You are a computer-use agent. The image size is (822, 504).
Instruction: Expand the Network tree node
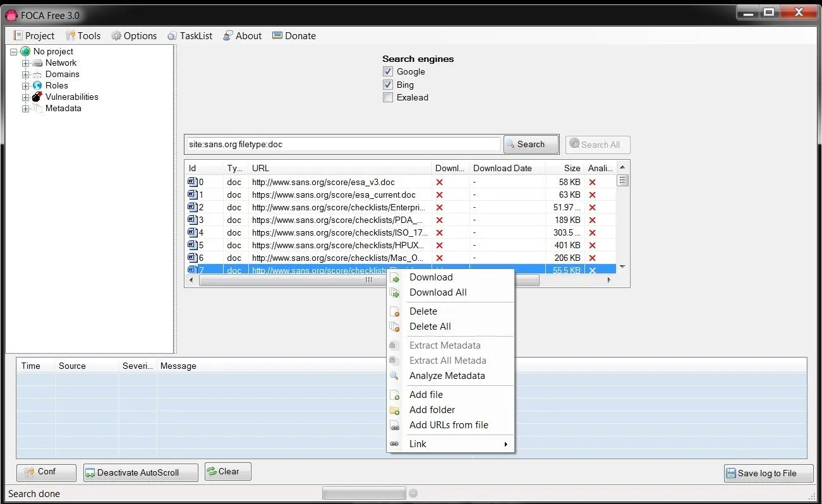click(x=26, y=63)
